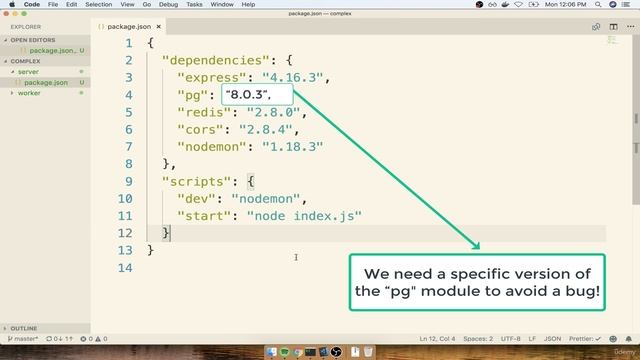The height and width of the screenshot is (360, 640).
Task: Open the green Messages-like Dock icon
Action: point(284,351)
